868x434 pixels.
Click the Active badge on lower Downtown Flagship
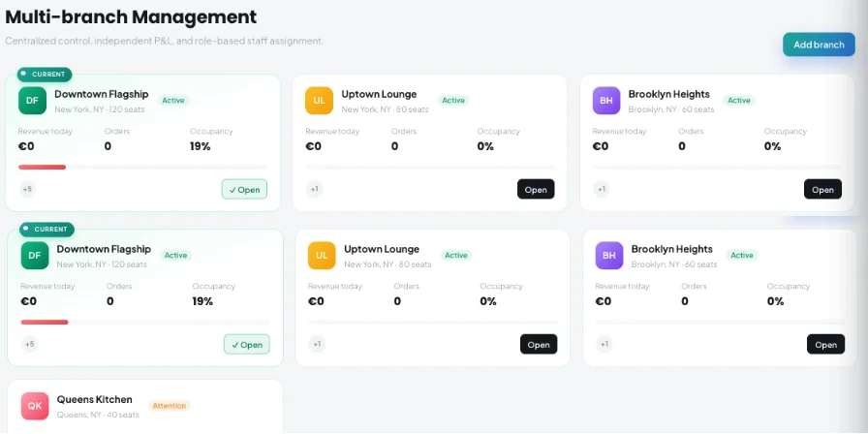click(x=175, y=255)
